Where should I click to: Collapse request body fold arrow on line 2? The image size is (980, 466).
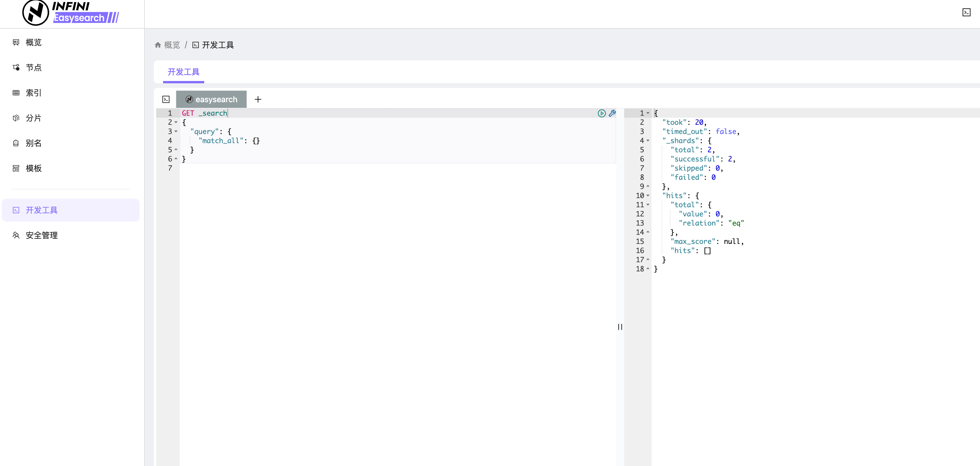176,122
